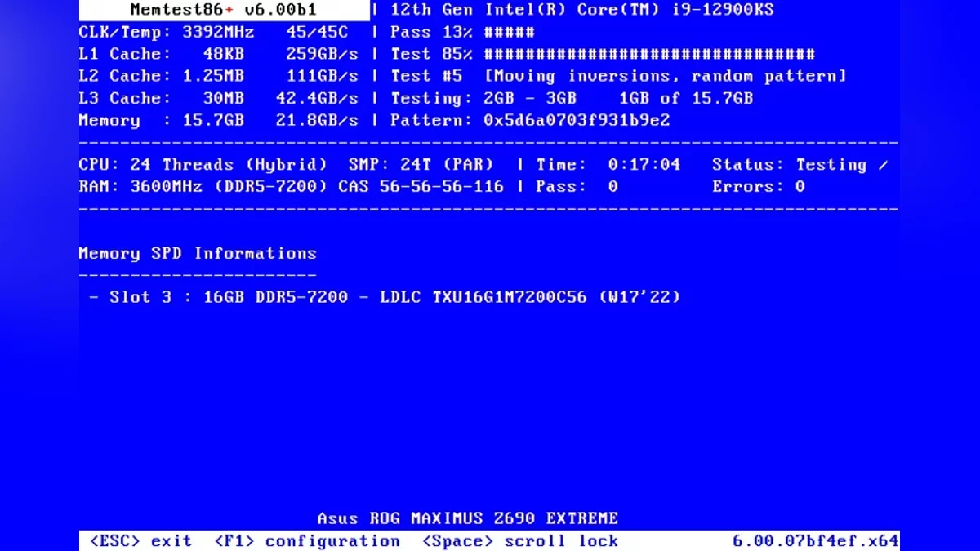980x551 pixels.
Task: Open <F1> configuration in footer
Action: pos(307,541)
